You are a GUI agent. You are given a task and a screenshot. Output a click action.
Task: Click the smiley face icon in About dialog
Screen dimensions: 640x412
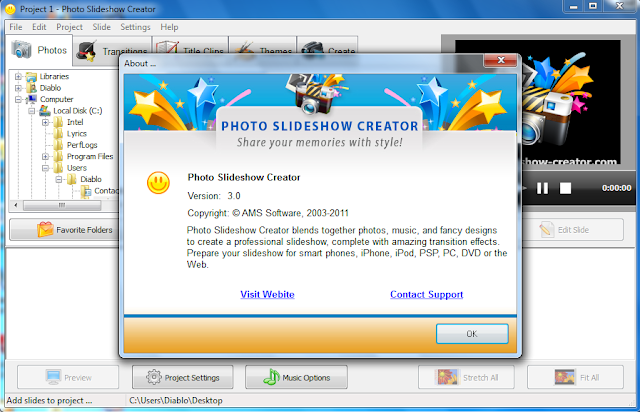158,182
